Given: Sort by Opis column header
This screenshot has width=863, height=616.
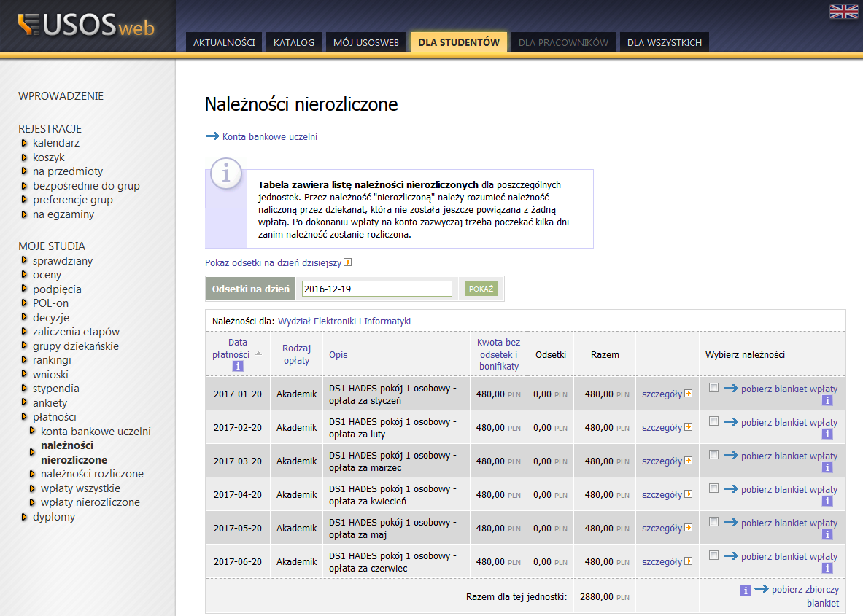Looking at the screenshot, I should point(338,355).
